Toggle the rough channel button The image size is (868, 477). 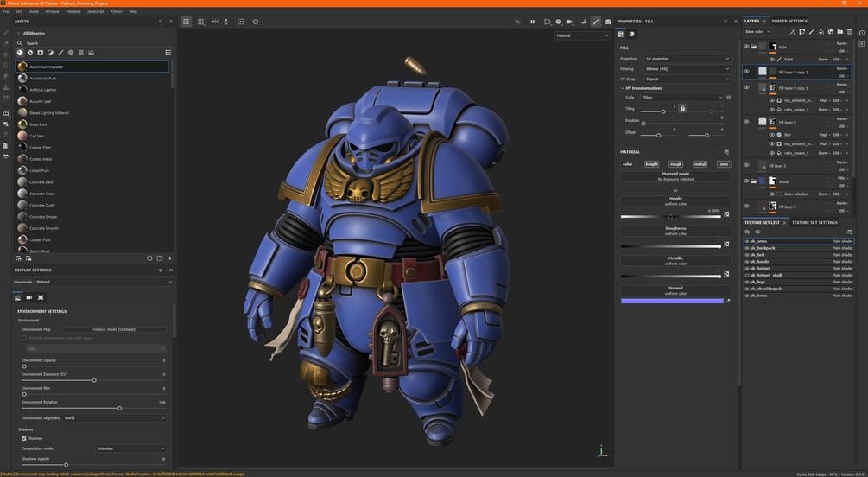[x=676, y=164]
